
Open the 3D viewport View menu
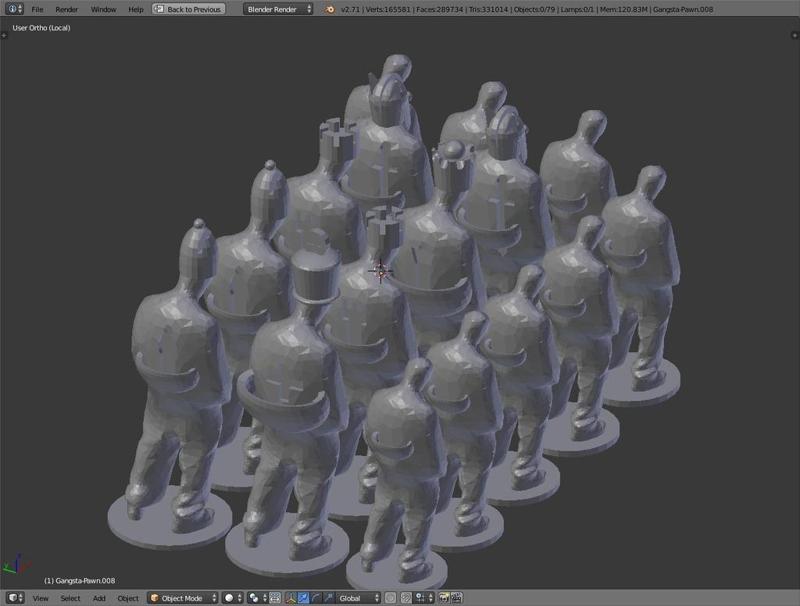pyautogui.click(x=41, y=598)
